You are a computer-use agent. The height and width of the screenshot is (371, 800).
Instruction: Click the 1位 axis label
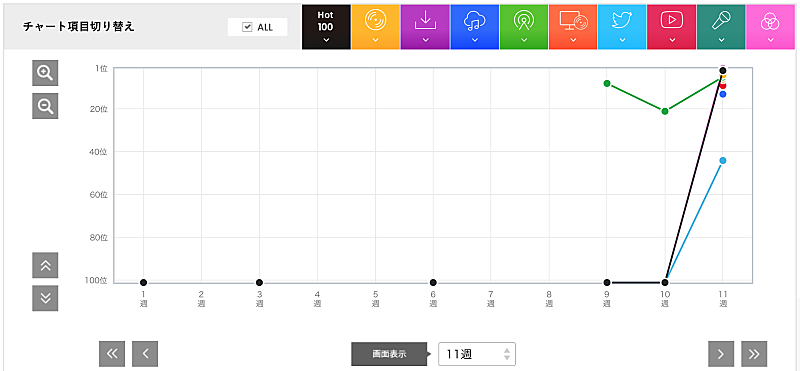[101, 68]
